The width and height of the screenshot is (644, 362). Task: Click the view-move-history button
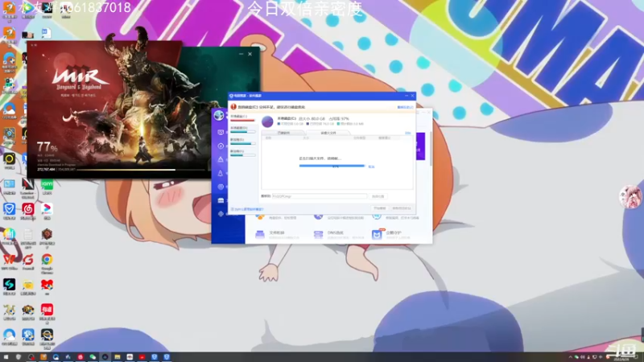[402, 208]
